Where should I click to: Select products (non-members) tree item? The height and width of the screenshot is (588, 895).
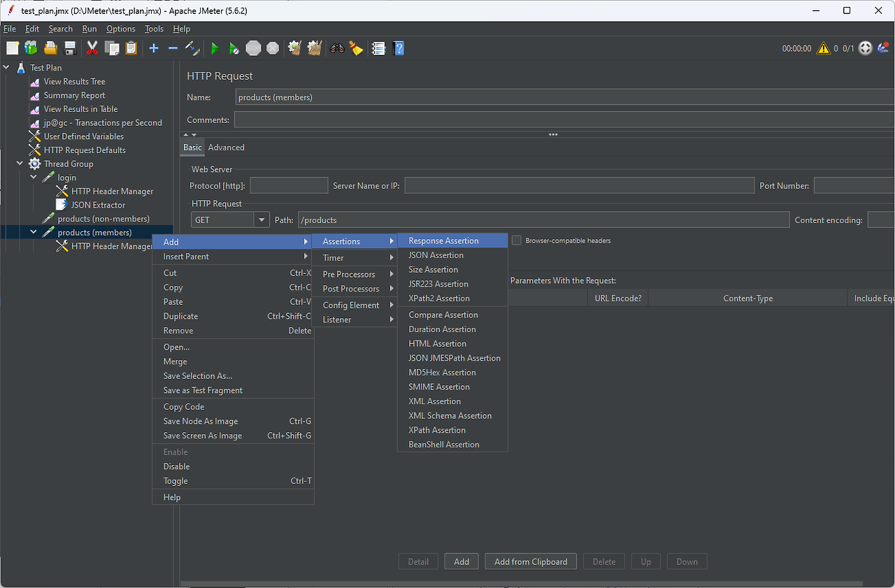pyautogui.click(x=103, y=219)
